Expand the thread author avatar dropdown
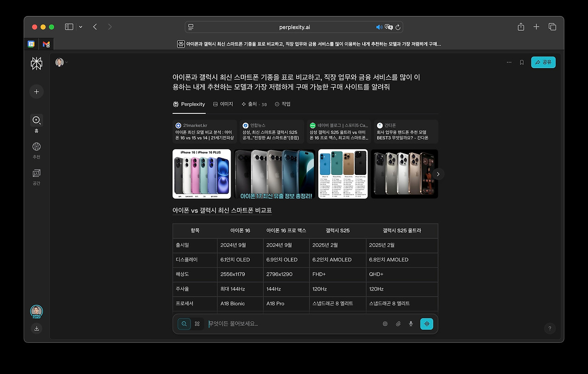This screenshot has width=588, height=374. click(62, 62)
